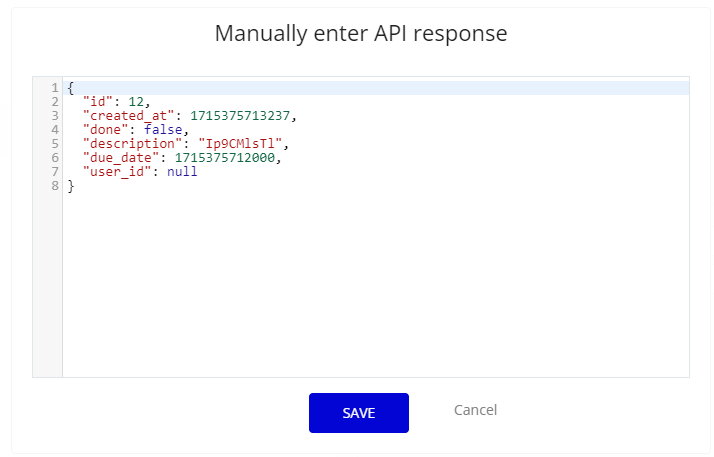Click the 1715375712000 due date value
Image resolution: width=714 pixels, height=457 pixels.
pos(226,158)
